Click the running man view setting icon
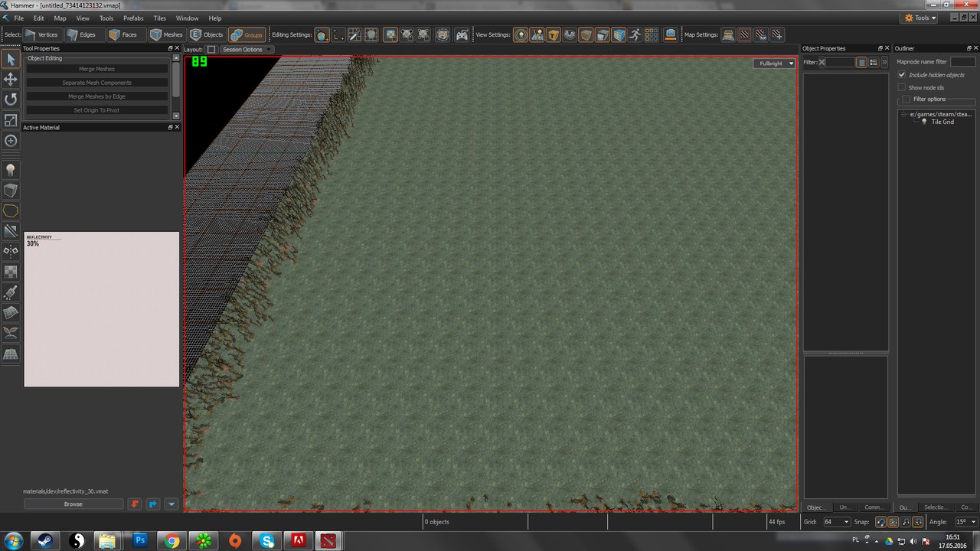 point(635,34)
